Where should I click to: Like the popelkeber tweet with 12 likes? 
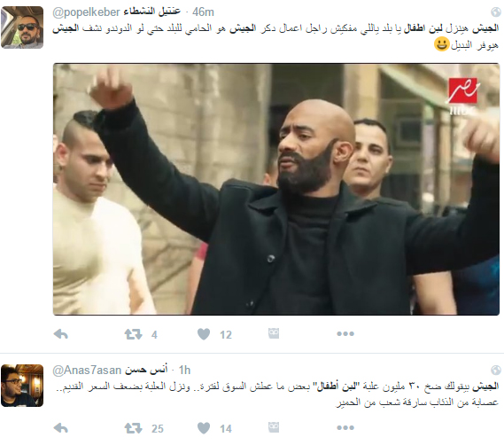tap(204, 334)
